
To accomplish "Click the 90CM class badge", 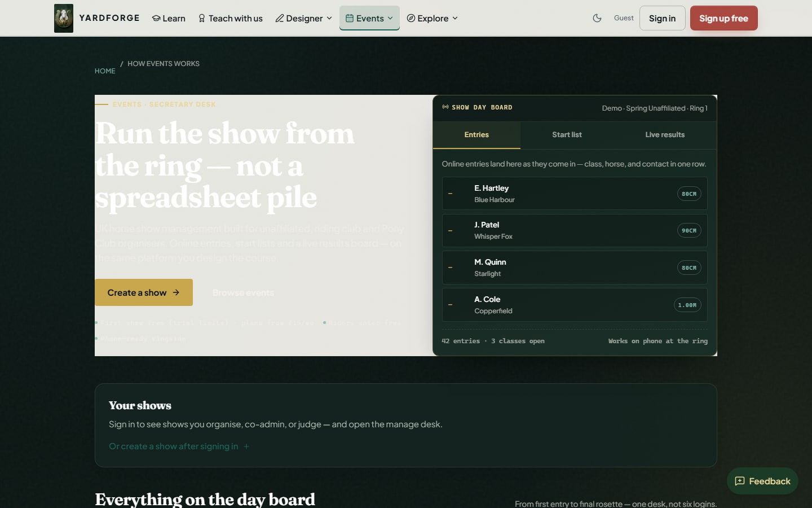I will pyautogui.click(x=689, y=230).
